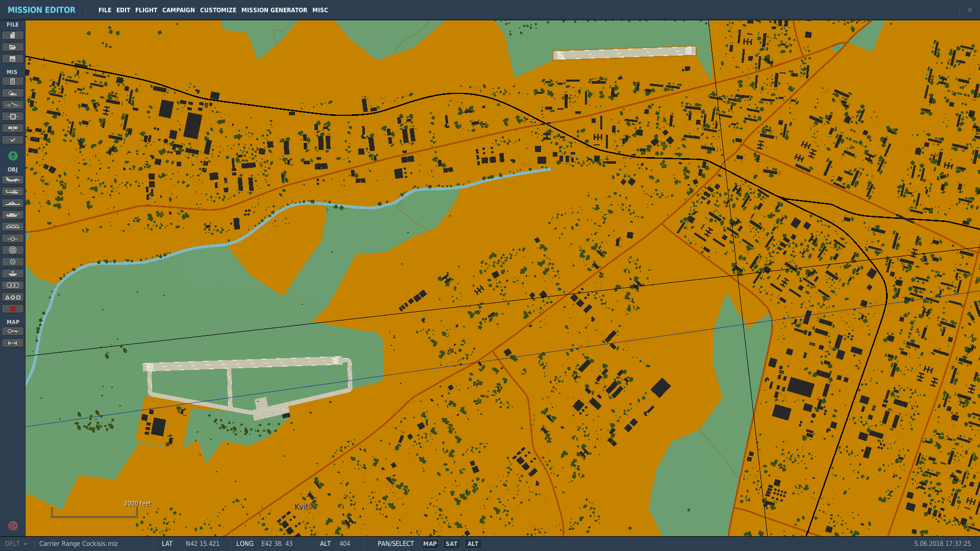This screenshot has width=980, height=551.
Task: Select the ground vehicle tank tool
Action: [13, 215]
